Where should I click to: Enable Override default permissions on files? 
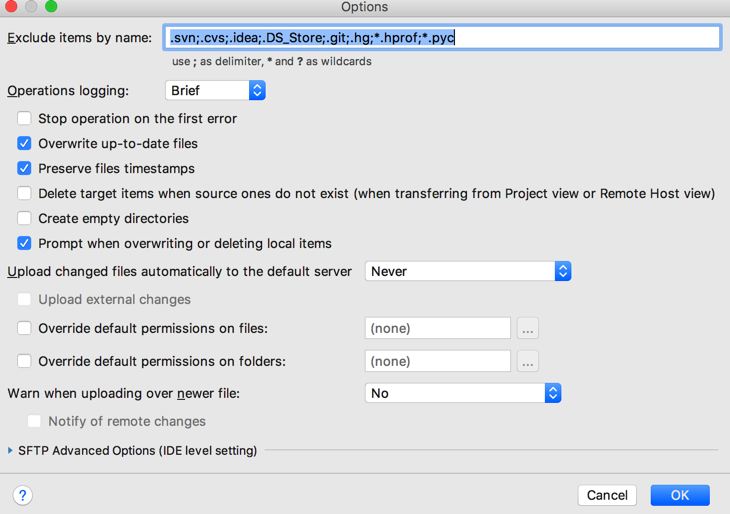click(25, 328)
